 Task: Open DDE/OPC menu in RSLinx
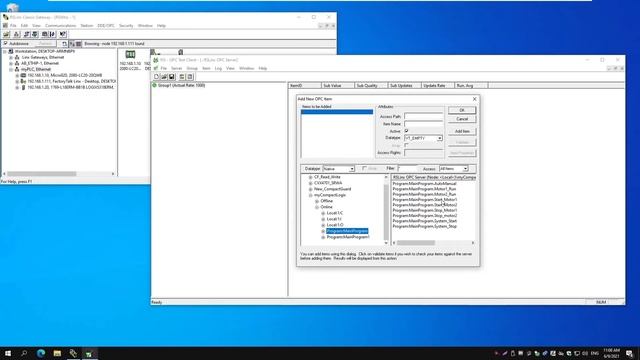[106, 26]
